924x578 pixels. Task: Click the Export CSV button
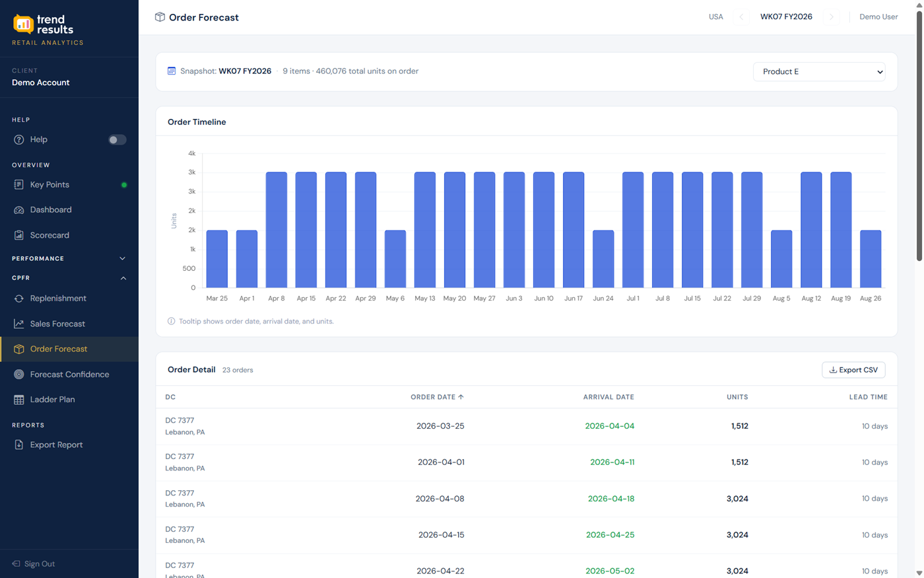tap(853, 370)
